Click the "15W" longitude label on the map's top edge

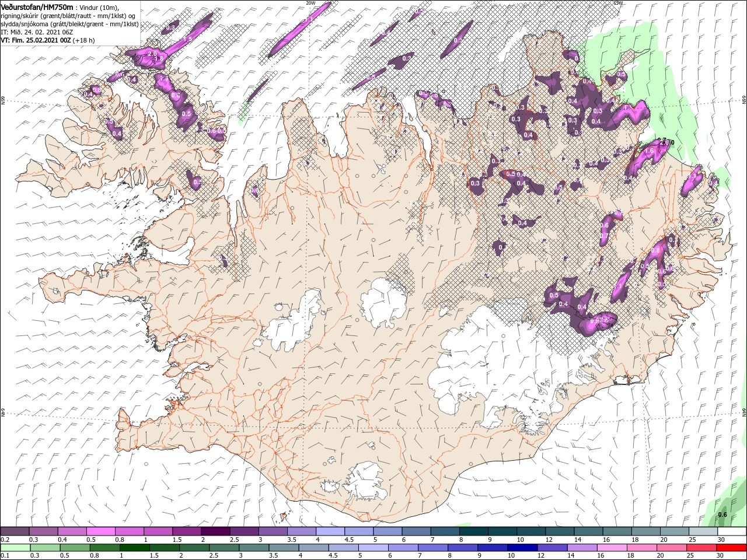(618, 3)
